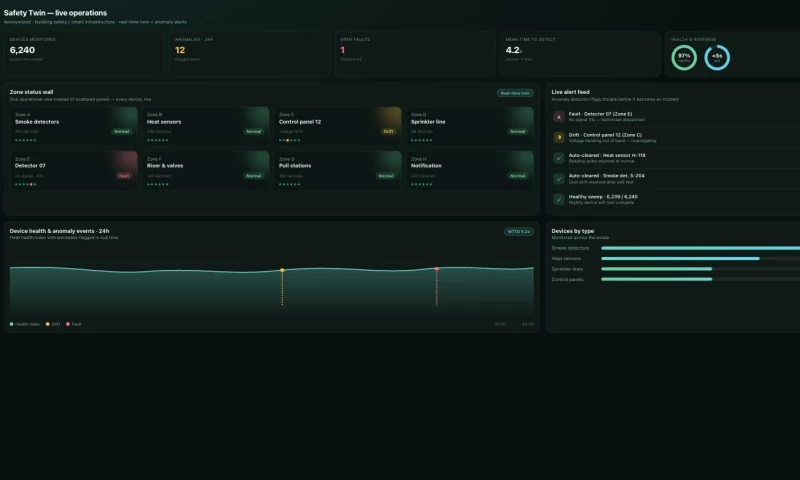
Task: Open the Zone B Heat sensors card
Action: [206, 127]
